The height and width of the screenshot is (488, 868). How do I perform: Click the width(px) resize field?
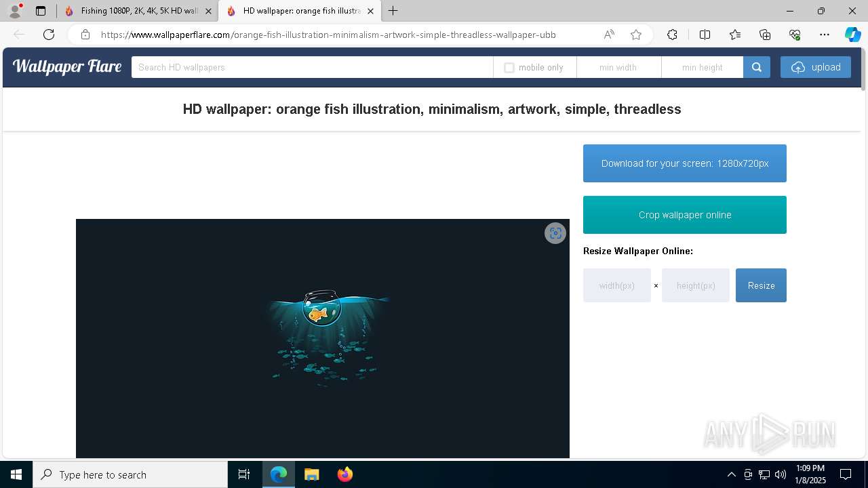pyautogui.click(x=617, y=285)
